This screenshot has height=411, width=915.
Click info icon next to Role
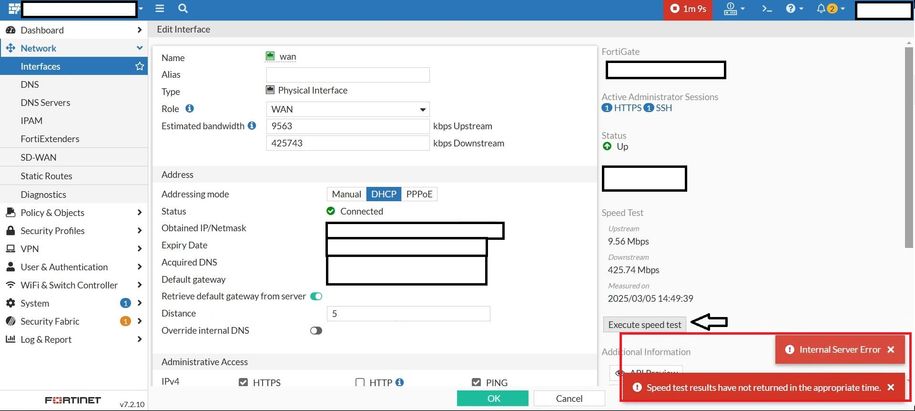pyautogui.click(x=189, y=109)
